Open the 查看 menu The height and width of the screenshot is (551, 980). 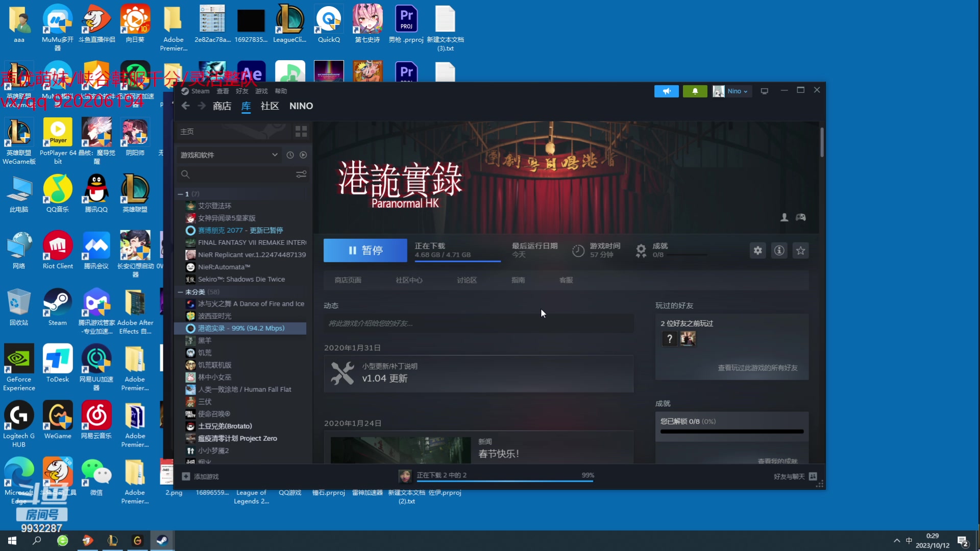click(x=223, y=91)
